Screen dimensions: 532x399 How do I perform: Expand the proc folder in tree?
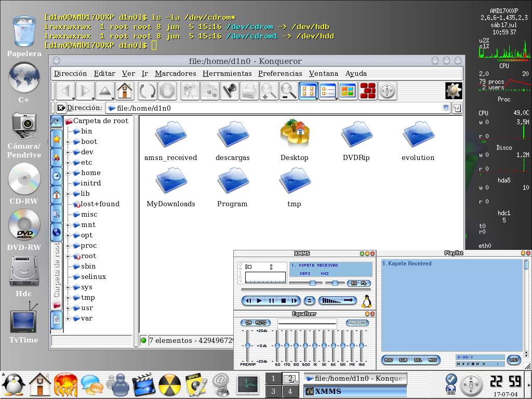click(x=68, y=246)
